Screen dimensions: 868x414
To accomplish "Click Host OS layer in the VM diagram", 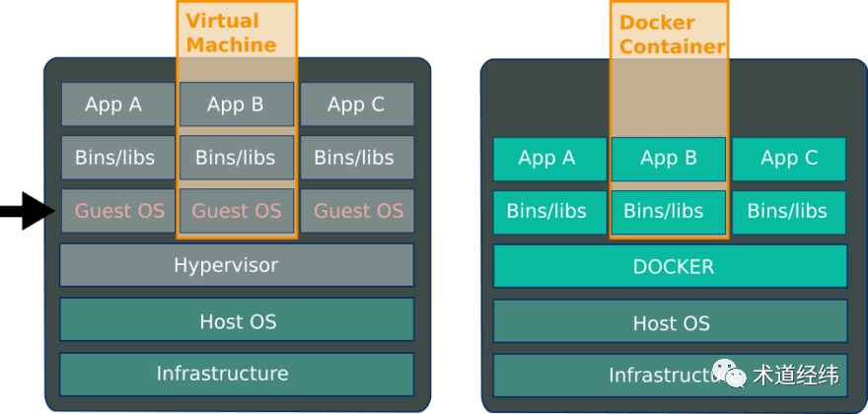I will [237, 319].
